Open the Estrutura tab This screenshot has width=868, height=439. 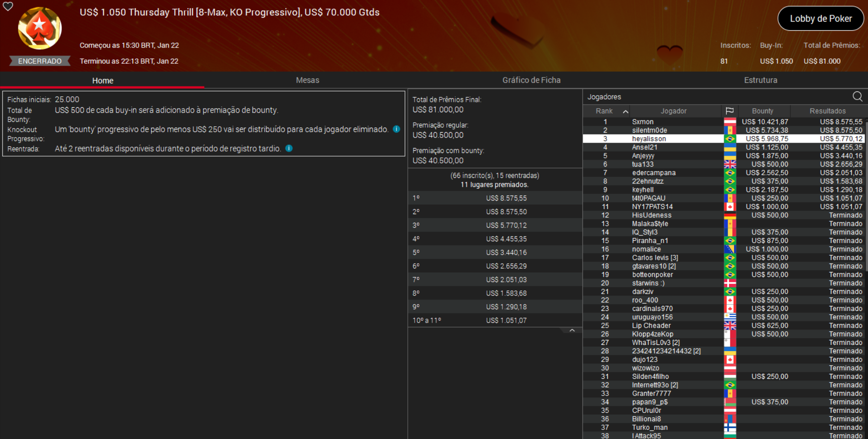(761, 80)
